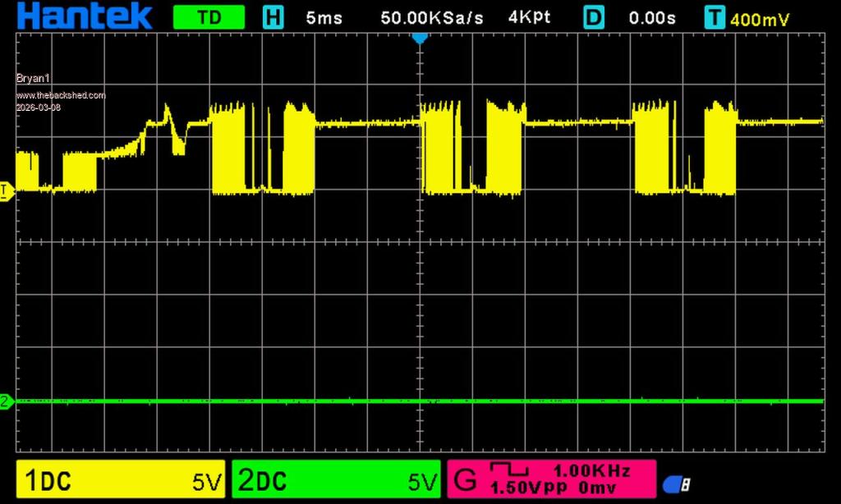Screen dimensions: 841x504
Task: Toggle channel 1 DC yellow box
Action: (x=121, y=480)
